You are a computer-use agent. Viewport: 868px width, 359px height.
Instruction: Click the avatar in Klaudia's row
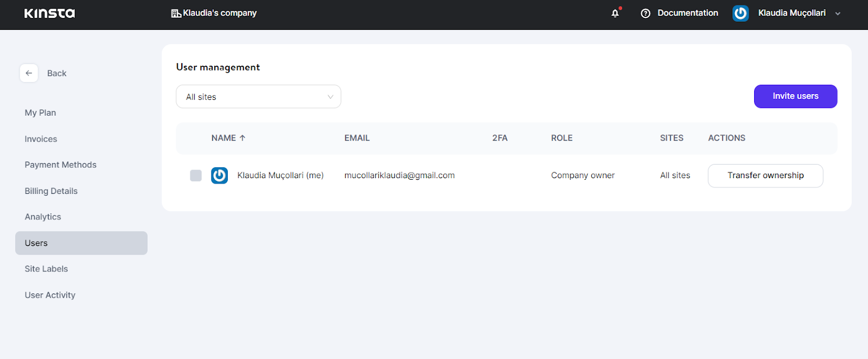[219, 175]
